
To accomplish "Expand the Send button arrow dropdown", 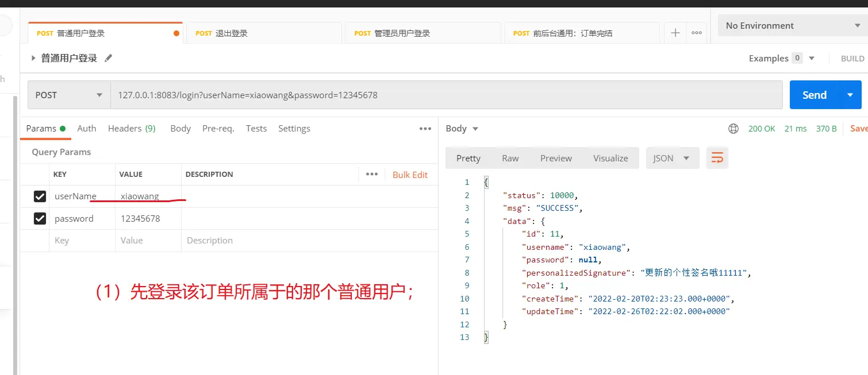I will point(851,95).
